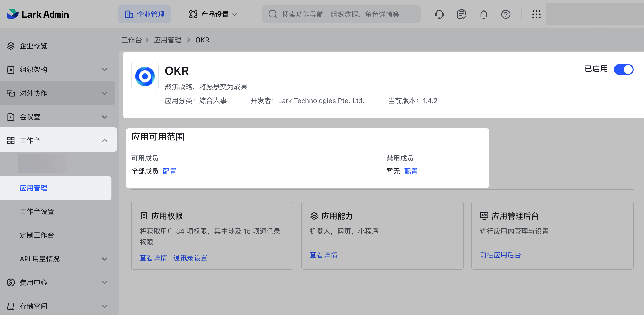Click the 会议室 sidebar label
Viewport: 644px width, 315px height.
[x=30, y=117]
